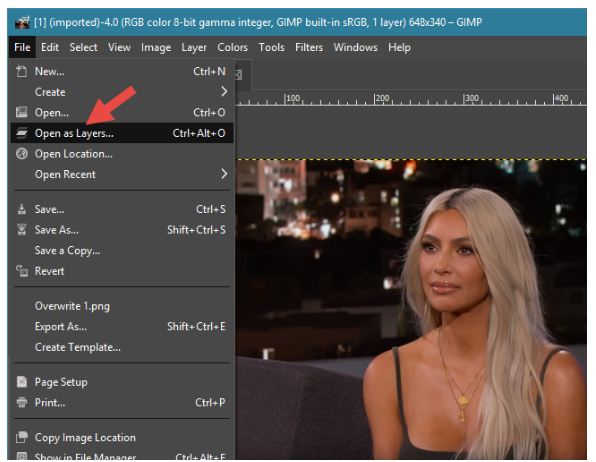This screenshot has height=462, width=596.
Task: Expand the Open Recent submenu arrow
Action: (x=224, y=174)
